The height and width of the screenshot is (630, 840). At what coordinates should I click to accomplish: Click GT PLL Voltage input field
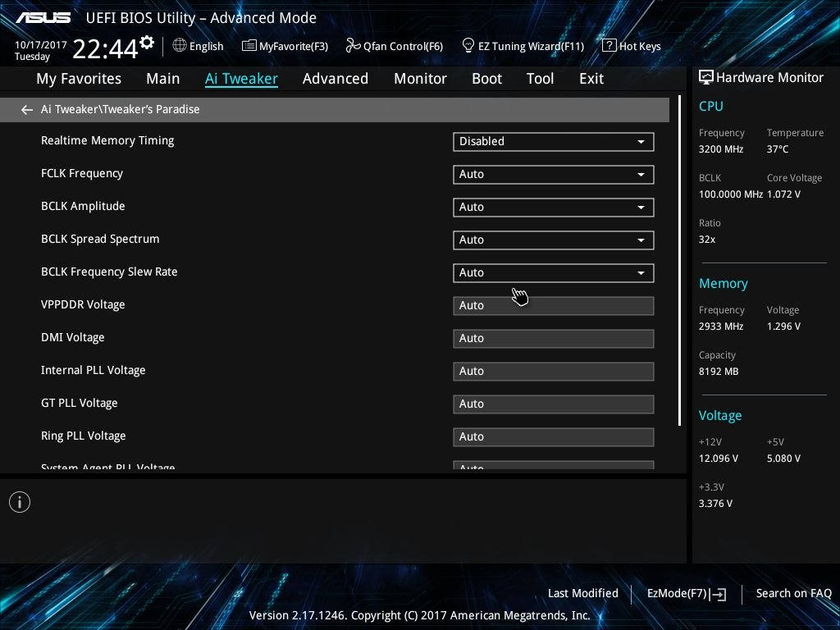(x=554, y=404)
